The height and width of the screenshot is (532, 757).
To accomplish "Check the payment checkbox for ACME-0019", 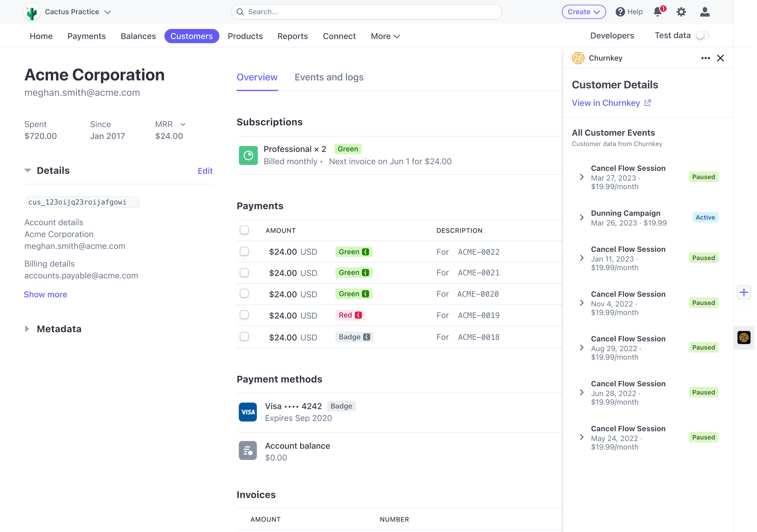I will click(x=244, y=314).
